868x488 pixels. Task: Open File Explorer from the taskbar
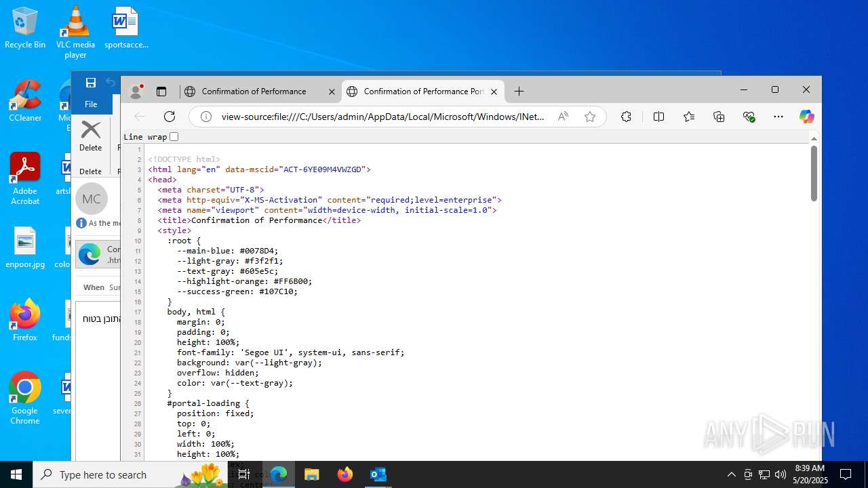(312, 474)
